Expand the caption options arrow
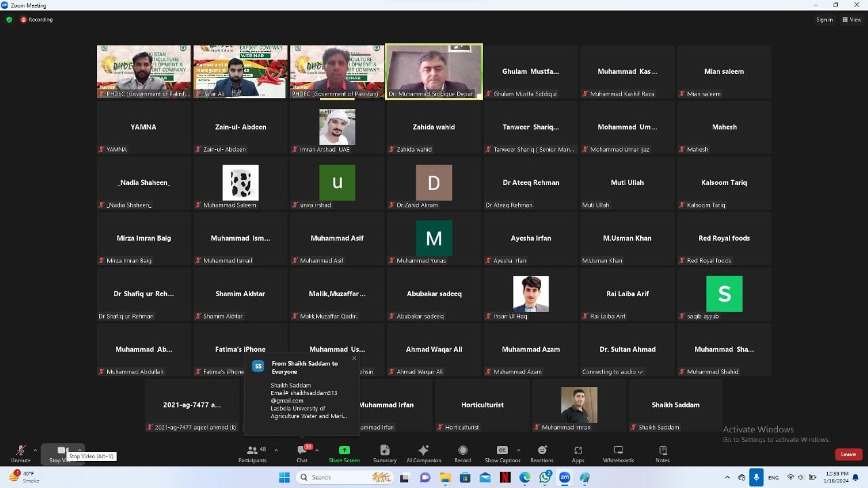Image resolution: width=868 pixels, height=488 pixels. coord(519,450)
